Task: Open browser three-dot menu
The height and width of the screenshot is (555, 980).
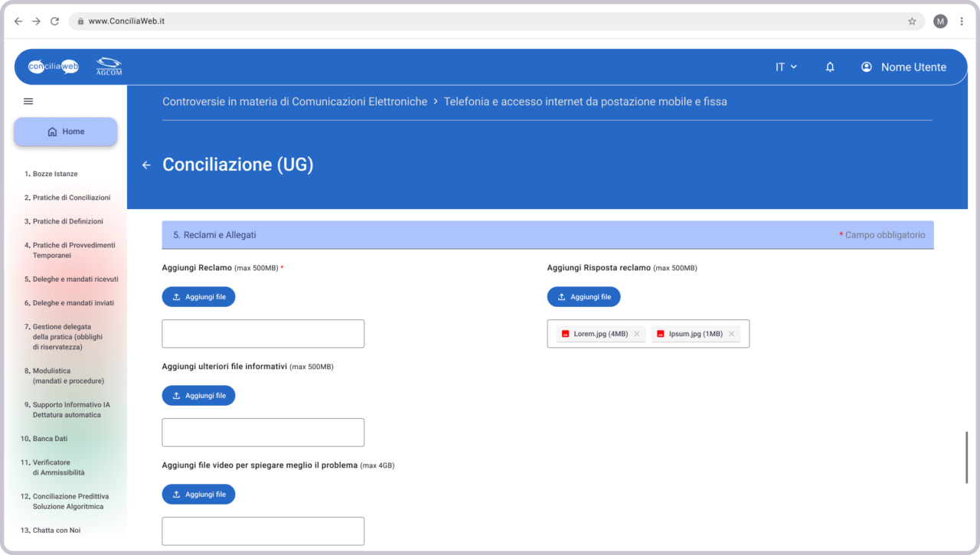Action: click(962, 21)
